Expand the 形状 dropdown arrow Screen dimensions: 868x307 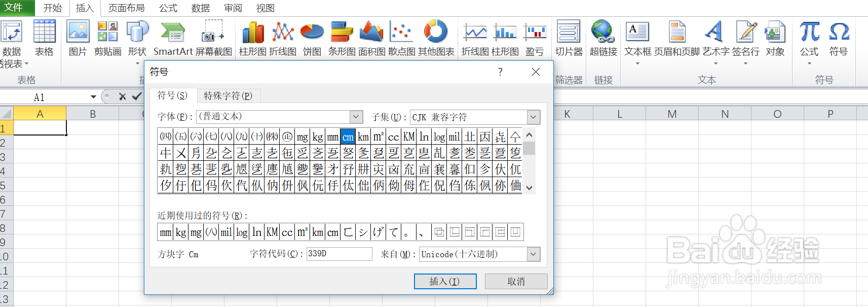click(137, 64)
